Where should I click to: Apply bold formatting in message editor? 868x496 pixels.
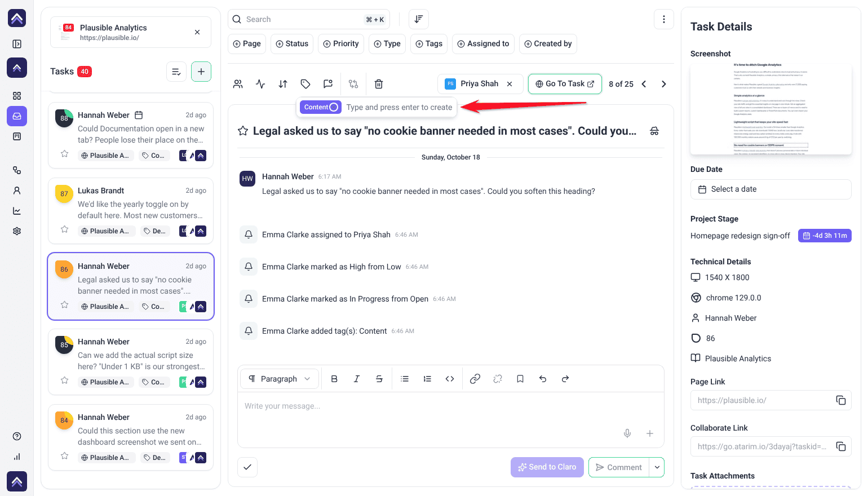pos(334,379)
